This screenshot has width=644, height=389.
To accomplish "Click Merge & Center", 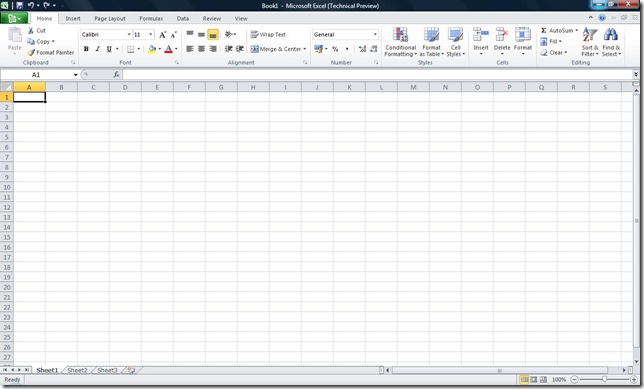I will [276, 49].
